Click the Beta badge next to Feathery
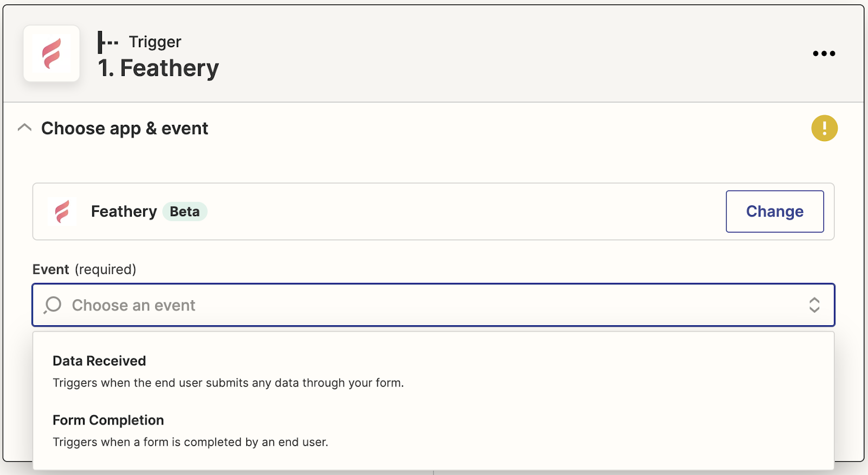Image resolution: width=868 pixels, height=475 pixels. (x=184, y=211)
